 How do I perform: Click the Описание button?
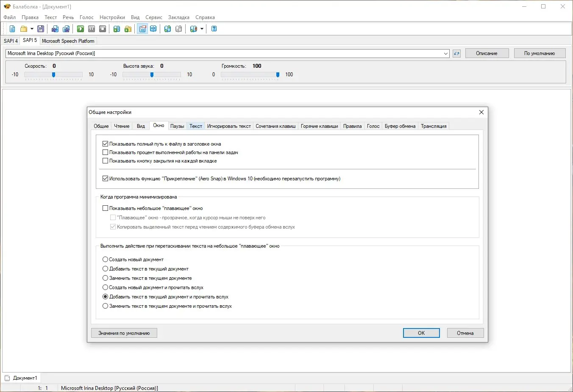(487, 53)
